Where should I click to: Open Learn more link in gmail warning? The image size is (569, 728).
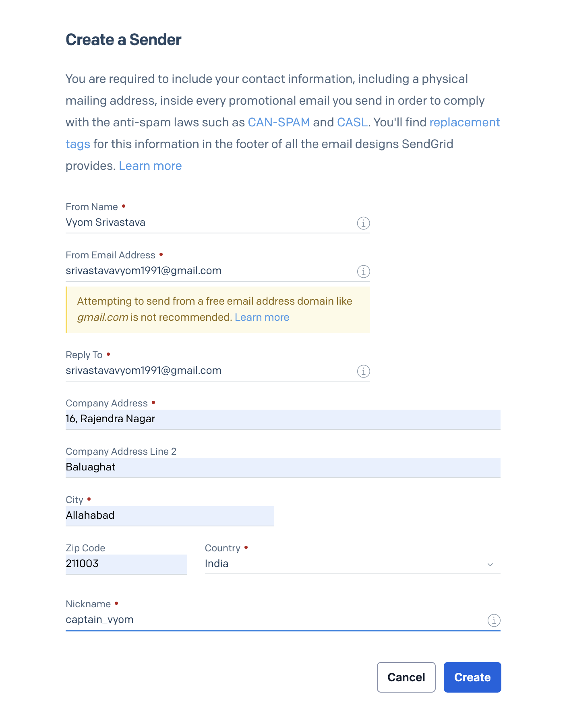262,317
